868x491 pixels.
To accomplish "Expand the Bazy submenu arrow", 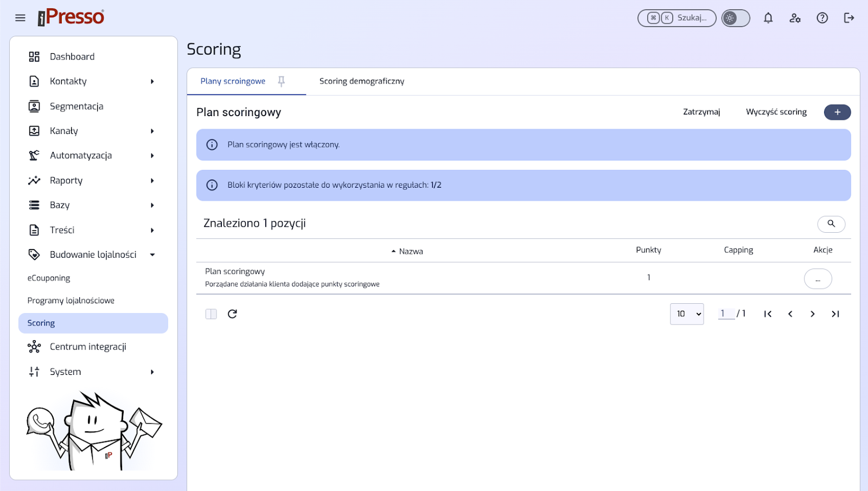I will [x=152, y=205].
